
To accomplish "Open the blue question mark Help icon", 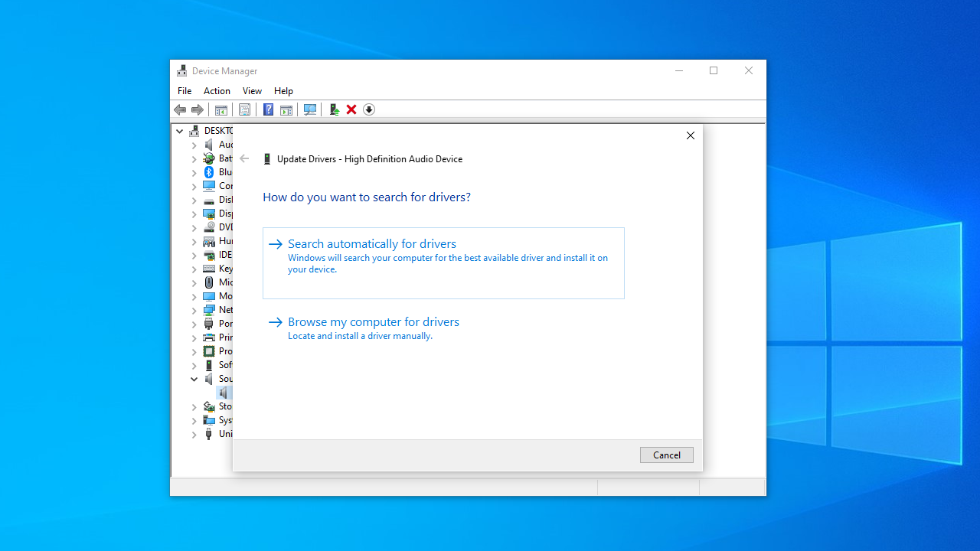I will 268,109.
